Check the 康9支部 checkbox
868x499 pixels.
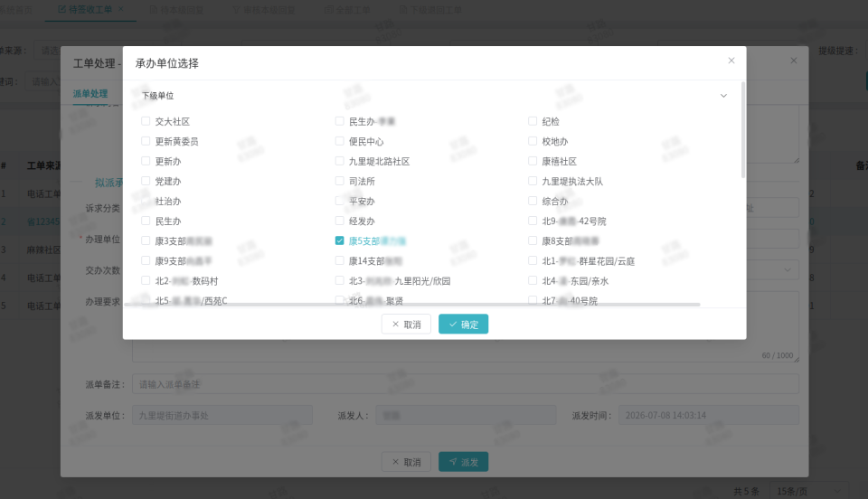[x=146, y=260]
